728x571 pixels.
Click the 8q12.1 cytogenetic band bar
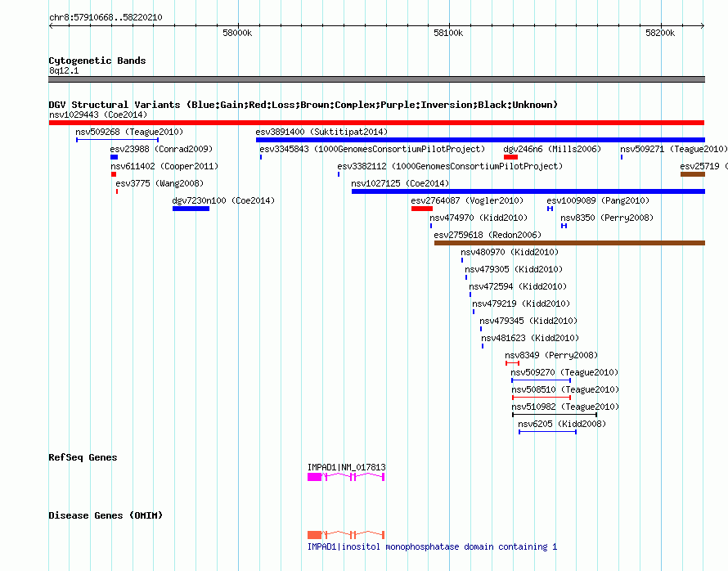pyautogui.click(x=376, y=79)
